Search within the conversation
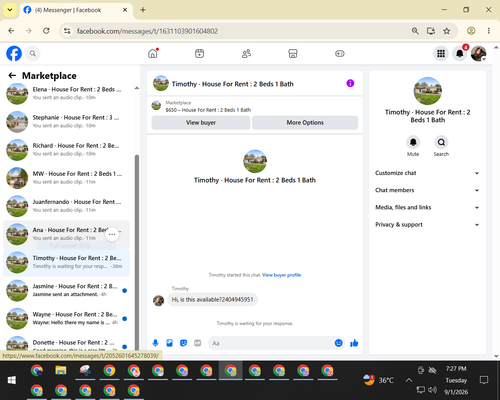The width and height of the screenshot is (500, 400). [x=441, y=142]
